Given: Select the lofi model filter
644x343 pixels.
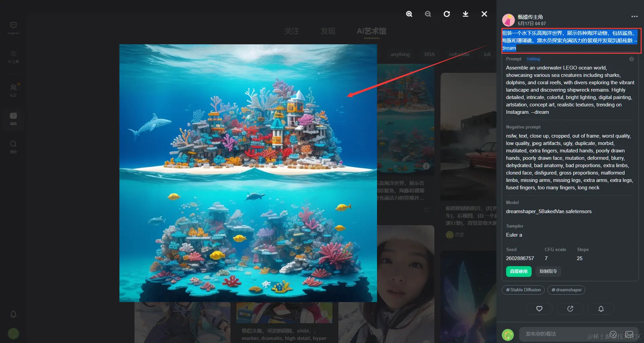Looking at the screenshot, I should (x=487, y=54).
